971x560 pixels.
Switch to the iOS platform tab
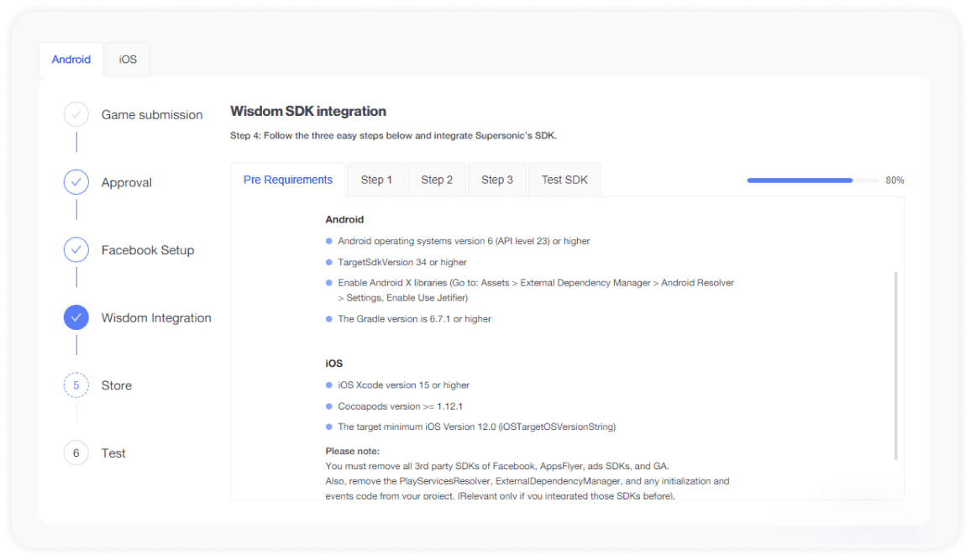click(x=128, y=60)
